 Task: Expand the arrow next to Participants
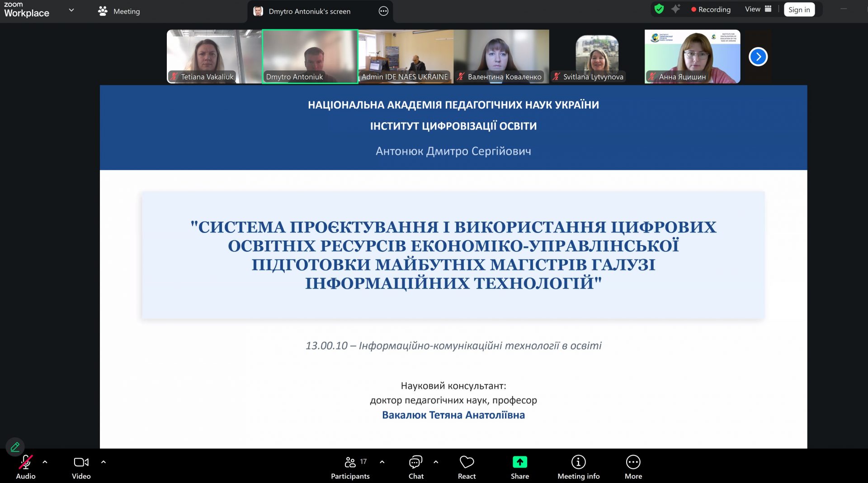click(x=382, y=462)
